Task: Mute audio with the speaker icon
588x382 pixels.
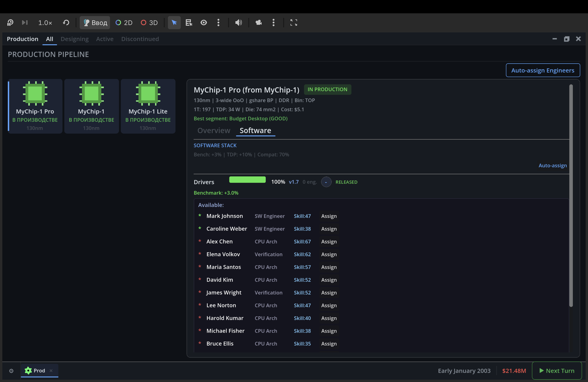Action: pos(238,23)
